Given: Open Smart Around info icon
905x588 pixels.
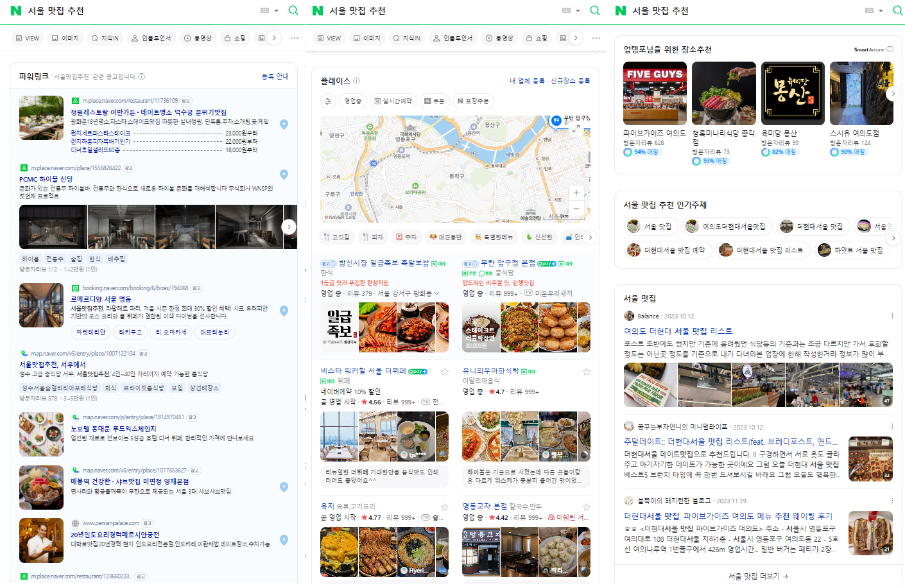Looking at the screenshot, I should coord(890,49).
